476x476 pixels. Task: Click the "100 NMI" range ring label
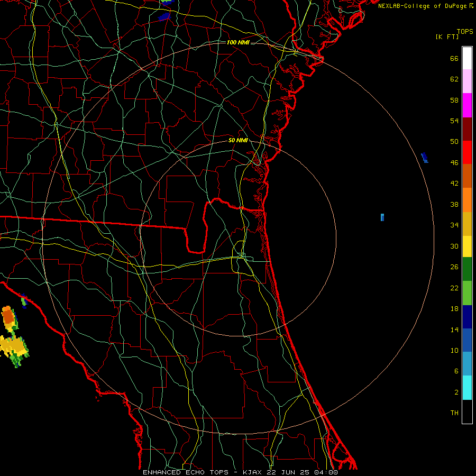click(x=238, y=42)
